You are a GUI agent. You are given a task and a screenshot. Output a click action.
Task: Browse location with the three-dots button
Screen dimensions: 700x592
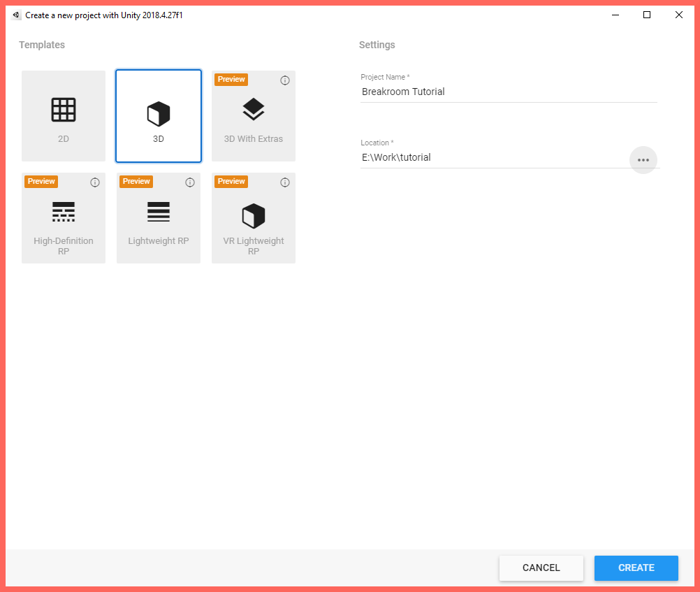(643, 160)
